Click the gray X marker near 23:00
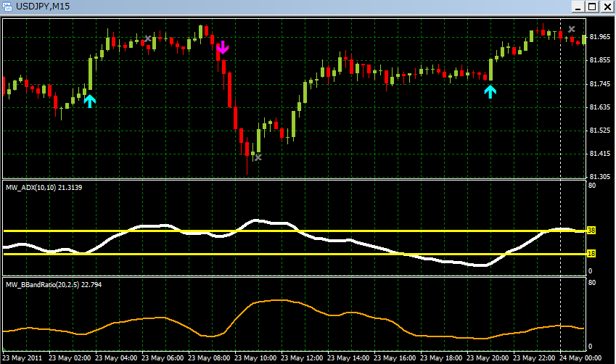The image size is (616, 364). click(x=572, y=30)
